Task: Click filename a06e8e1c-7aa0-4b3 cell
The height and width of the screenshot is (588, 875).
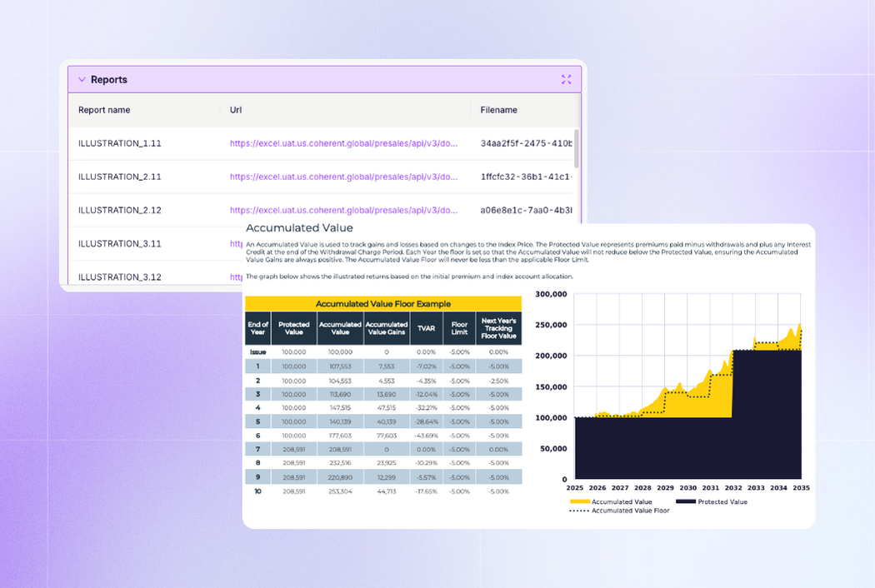Action: click(x=526, y=210)
